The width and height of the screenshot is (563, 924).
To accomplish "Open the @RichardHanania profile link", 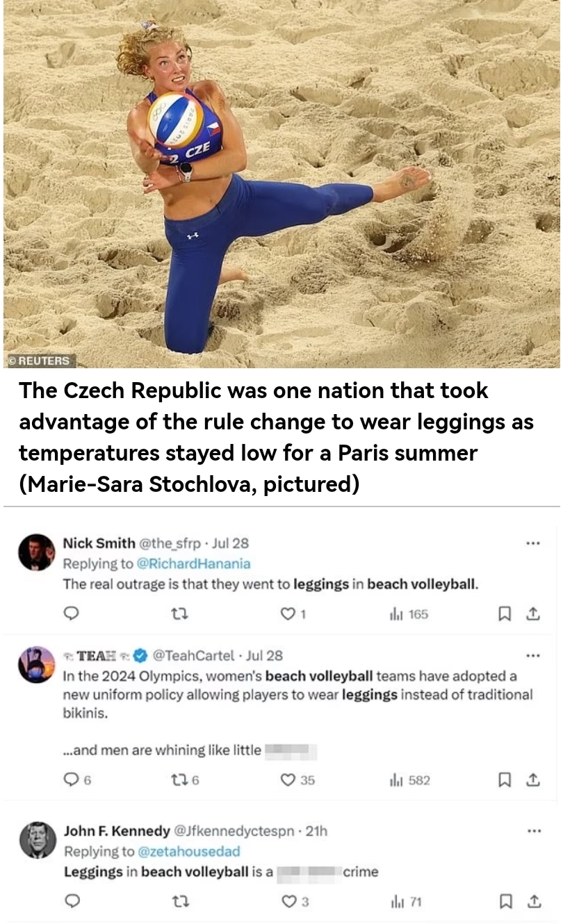I will tap(193, 563).
